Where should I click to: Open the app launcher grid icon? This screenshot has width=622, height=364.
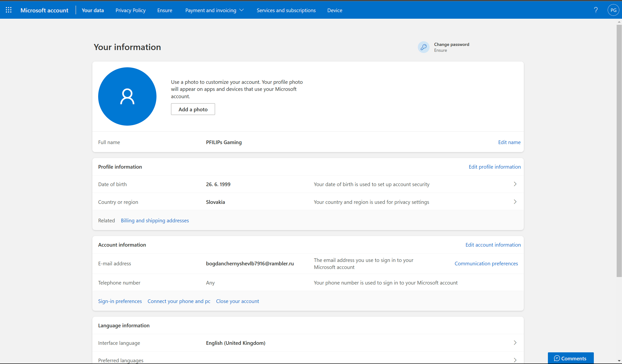click(x=9, y=10)
